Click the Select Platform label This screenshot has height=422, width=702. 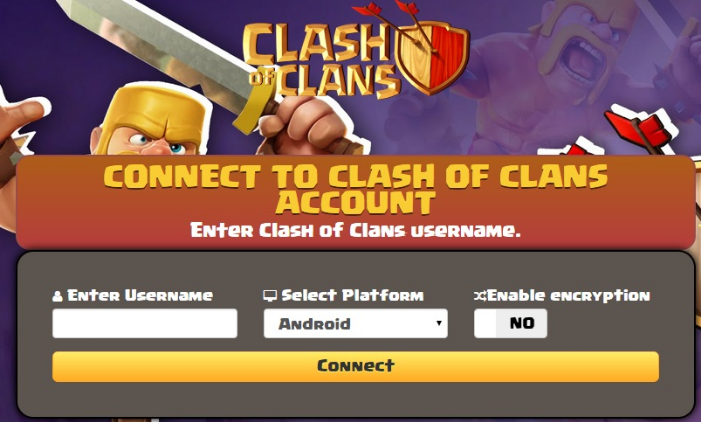tap(352, 296)
